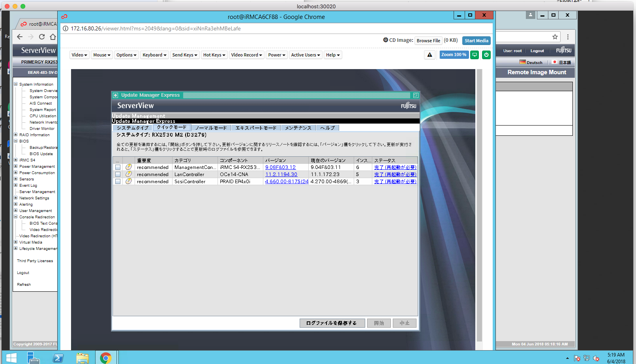636x364 pixels.
Task: Open the Hot Keys dropdown
Action: [x=214, y=55]
